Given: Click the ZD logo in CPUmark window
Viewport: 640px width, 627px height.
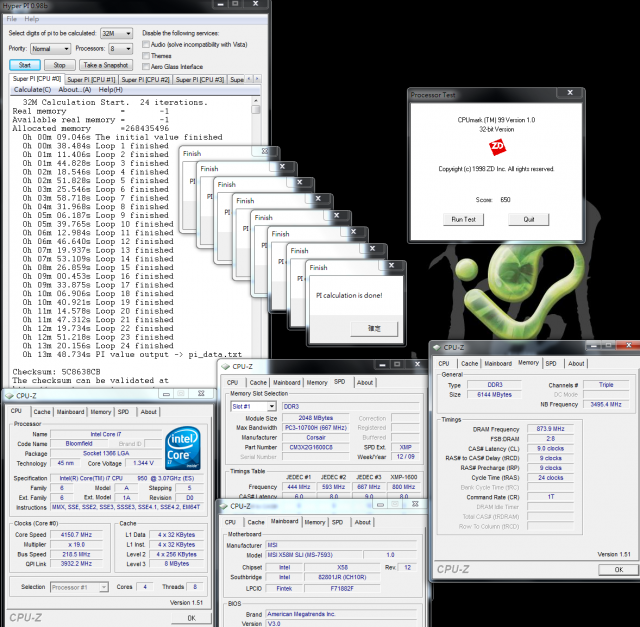Looking at the screenshot, I should 497,147.
